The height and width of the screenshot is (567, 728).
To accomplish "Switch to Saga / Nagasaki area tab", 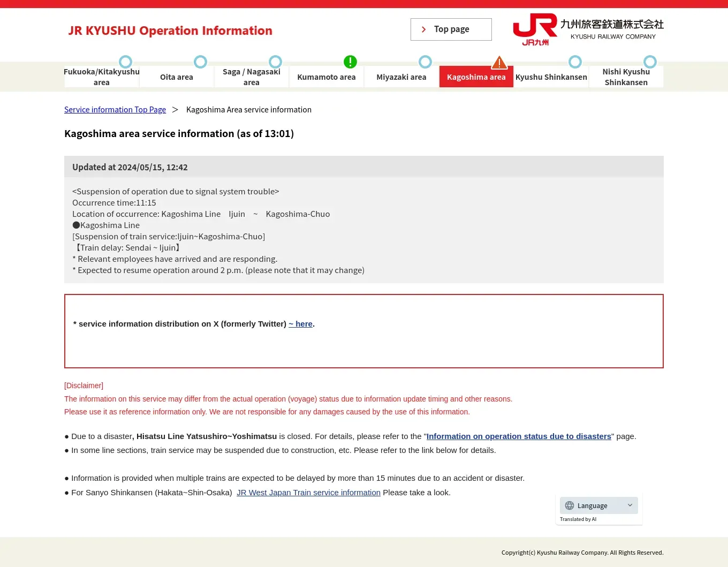I will point(252,77).
